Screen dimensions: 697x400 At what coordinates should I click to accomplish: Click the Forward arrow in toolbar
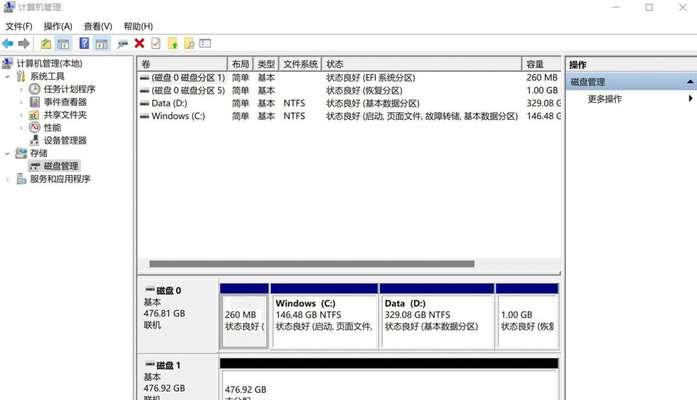click(24, 44)
